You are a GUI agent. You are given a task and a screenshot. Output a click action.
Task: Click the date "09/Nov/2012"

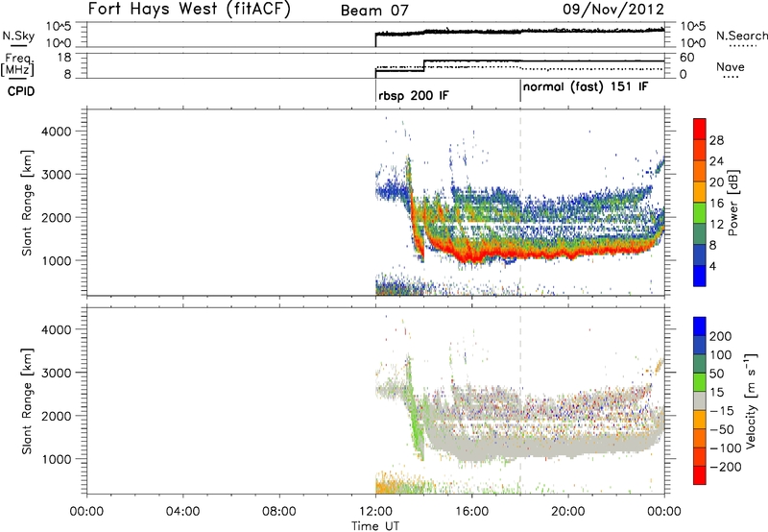pos(613,10)
